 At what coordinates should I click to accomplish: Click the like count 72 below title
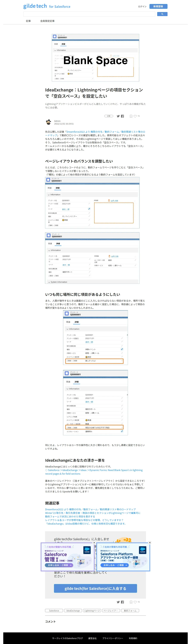coord(138,116)
